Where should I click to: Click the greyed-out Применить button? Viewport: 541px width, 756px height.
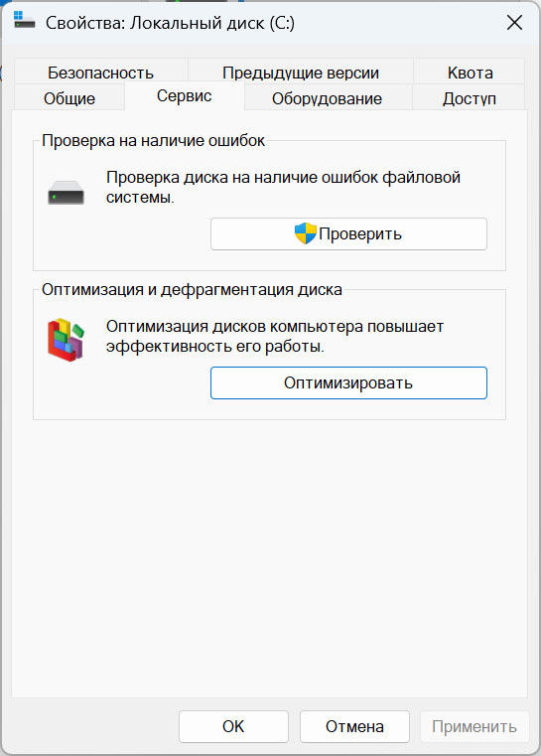(474, 726)
